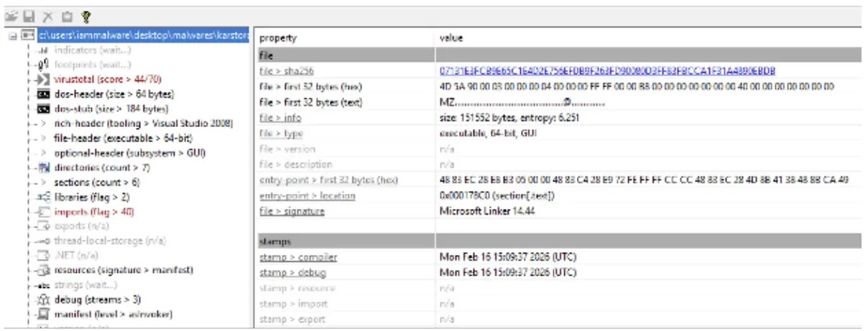The width and height of the screenshot is (868, 331).
Task: Select optional-header (subsystem > GUI) node
Action: 130,153
